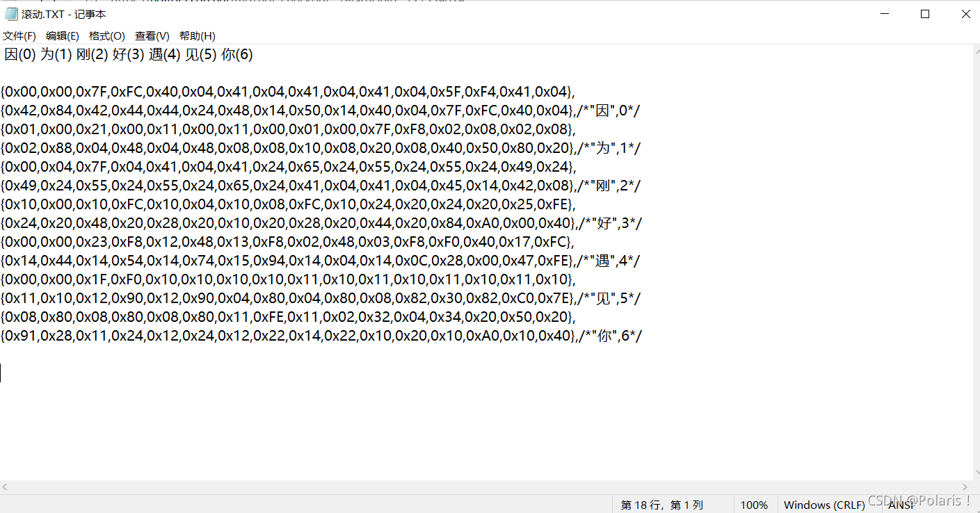Click the vertical scrollbar up arrow
The height and width of the screenshot is (513, 980).
[974, 51]
